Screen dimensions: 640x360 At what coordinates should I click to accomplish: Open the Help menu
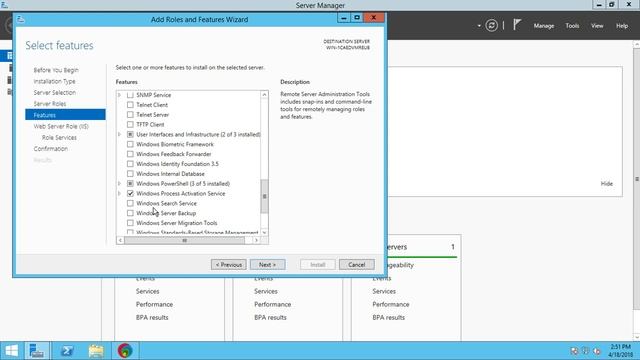(x=622, y=26)
